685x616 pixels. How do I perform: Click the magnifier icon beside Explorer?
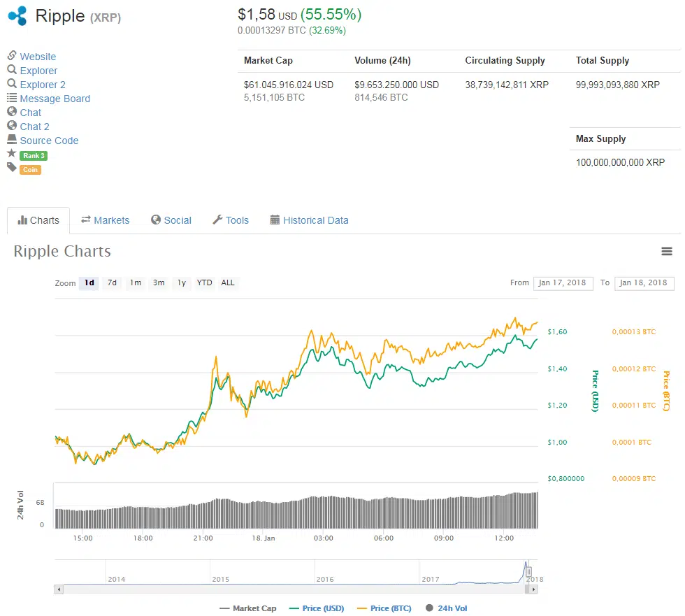(12, 69)
